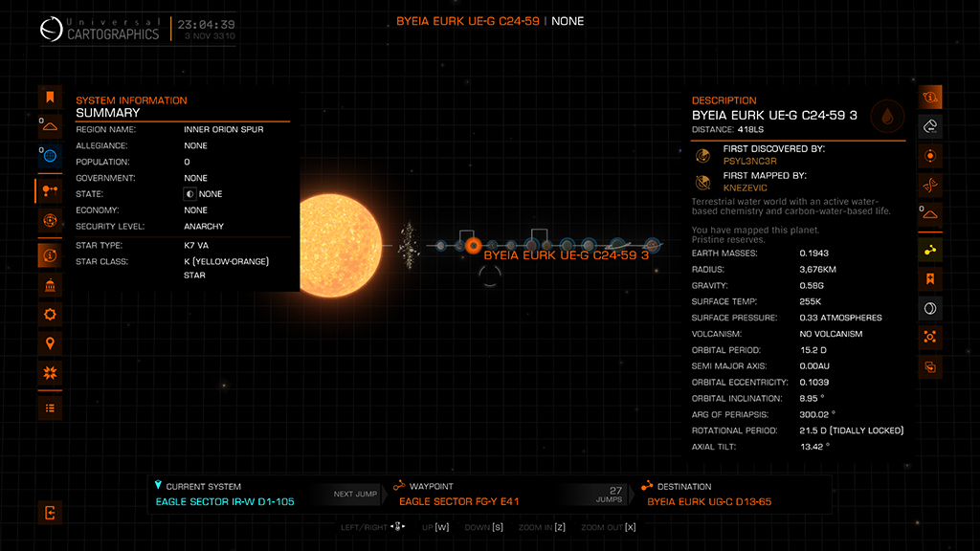Click the water world droplet icon
Viewport: 980px width, 551px height.
point(887,116)
